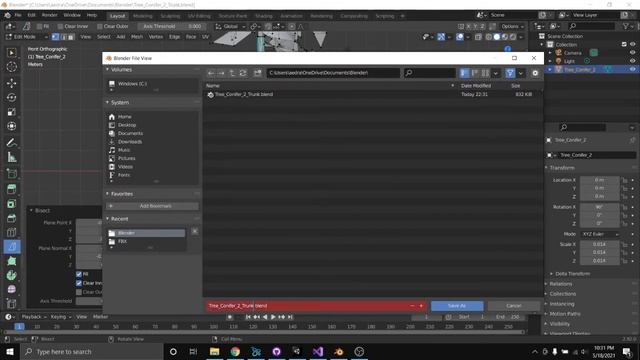Open Windows (C:) volume
The image size is (640, 360).
tap(132, 84)
